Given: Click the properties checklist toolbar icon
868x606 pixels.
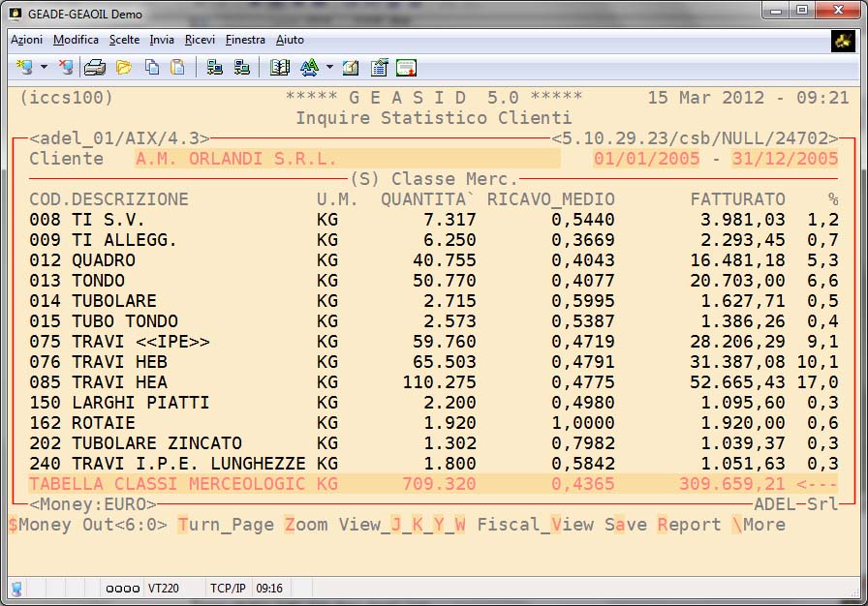Looking at the screenshot, I should coord(379,68).
